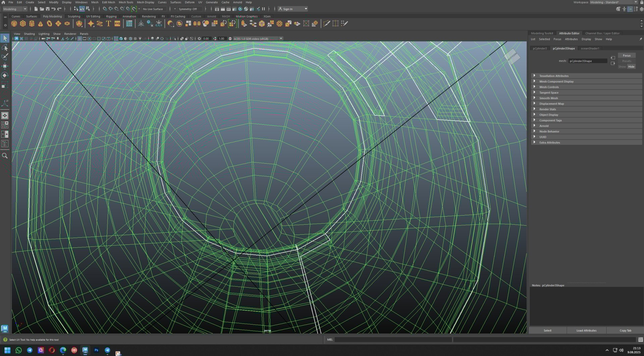Screen dimensions: 644x356
Task: Click the Select button at panel bottom
Action: pos(547,331)
